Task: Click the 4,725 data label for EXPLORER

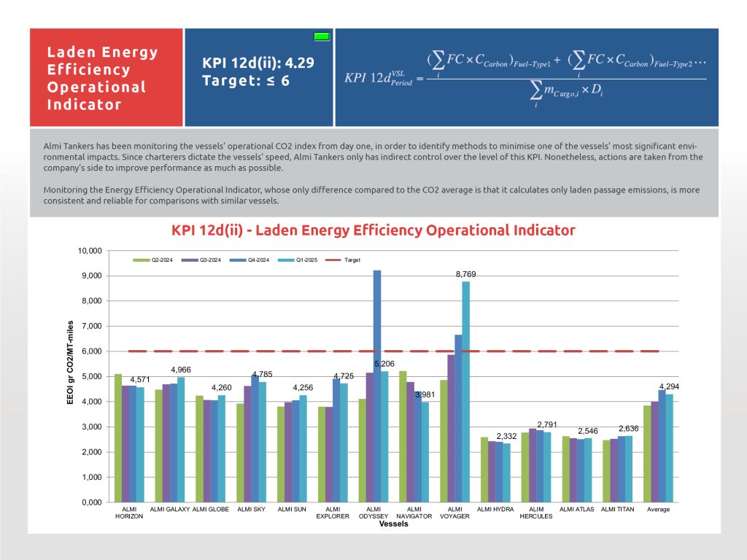Action: click(344, 376)
